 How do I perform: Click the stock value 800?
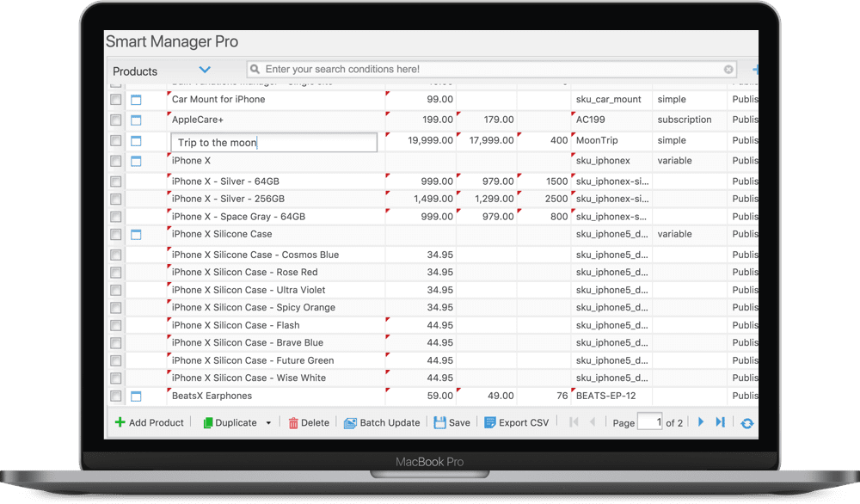[559, 217]
